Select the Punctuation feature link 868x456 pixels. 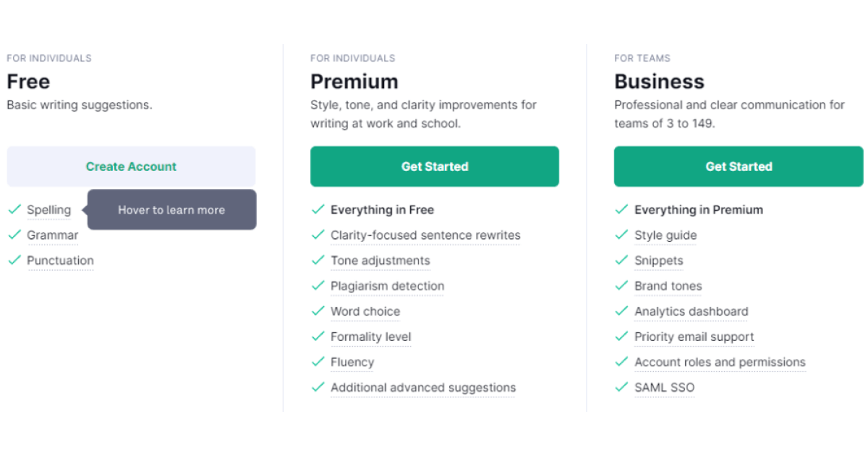coord(61,261)
